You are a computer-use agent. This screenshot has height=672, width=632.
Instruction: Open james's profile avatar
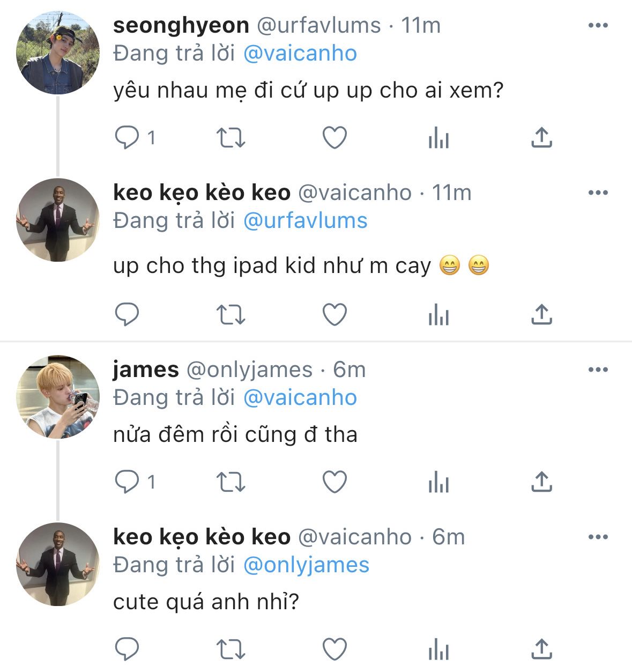coord(58,396)
